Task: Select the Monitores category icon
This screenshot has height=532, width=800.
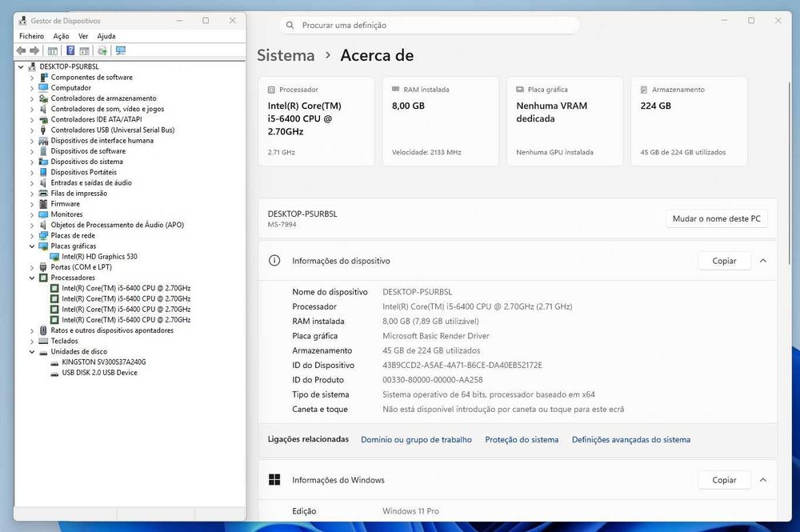Action: coord(43,214)
